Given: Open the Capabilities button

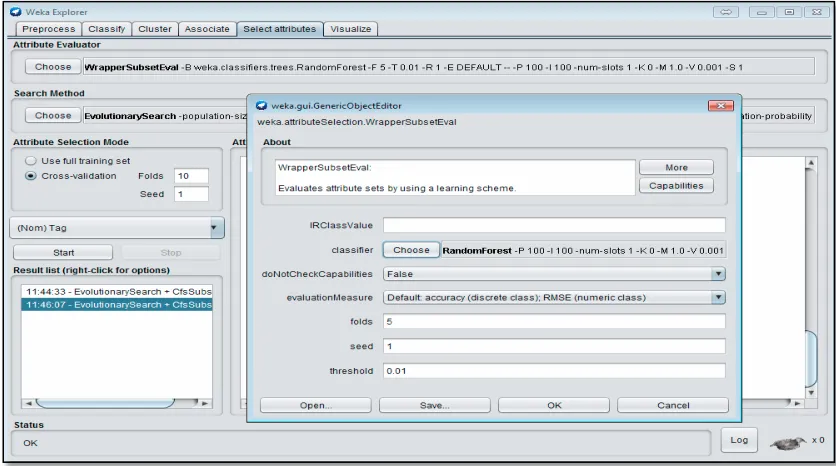Looking at the screenshot, I should coord(676,186).
